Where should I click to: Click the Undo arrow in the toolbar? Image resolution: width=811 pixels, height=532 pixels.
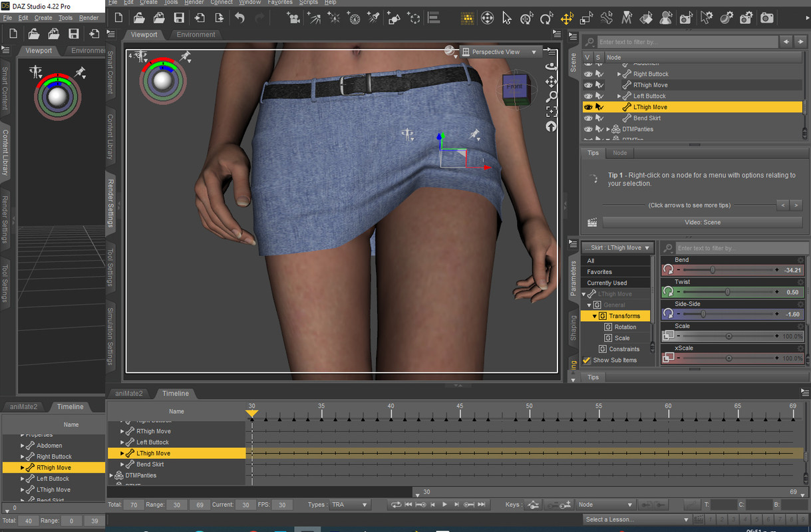click(x=240, y=18)
